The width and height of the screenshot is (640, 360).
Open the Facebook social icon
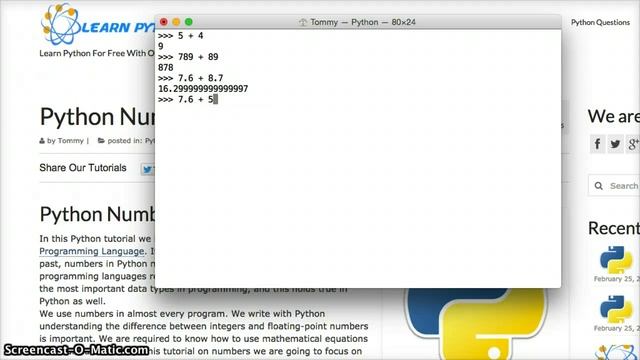(598, 144)
